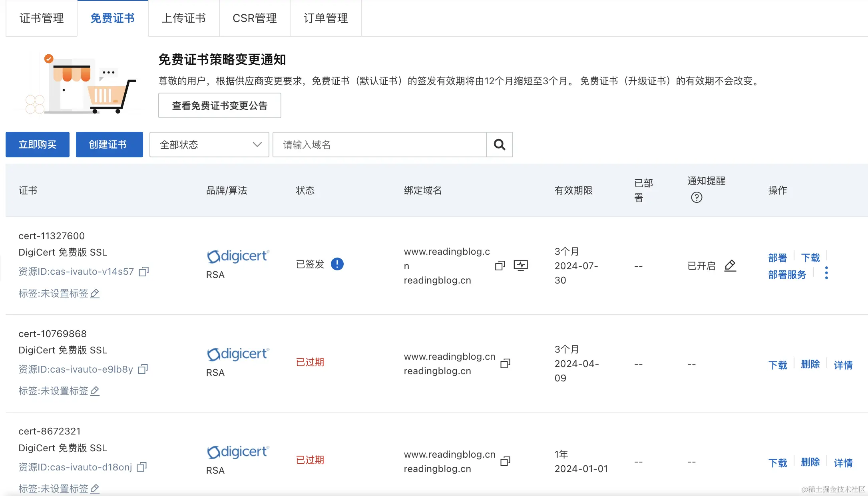Switch to 上传证书 tab
Viewport: 868px width, 496px height.
click(184, 18)
